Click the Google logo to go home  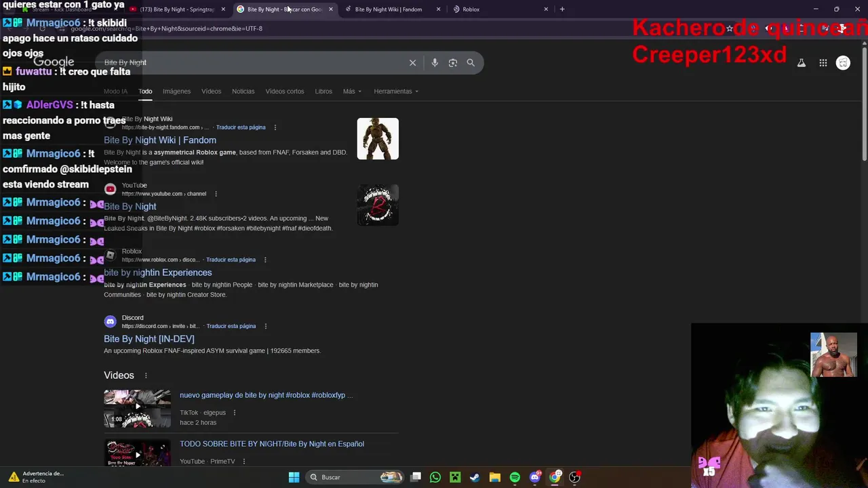point(54,62)
